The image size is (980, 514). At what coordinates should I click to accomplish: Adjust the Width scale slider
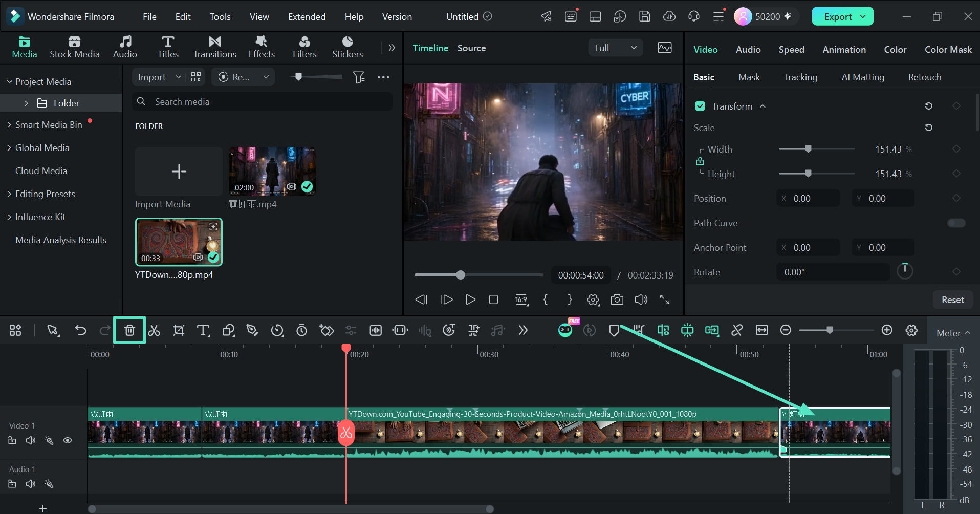[x=808, y=149]
